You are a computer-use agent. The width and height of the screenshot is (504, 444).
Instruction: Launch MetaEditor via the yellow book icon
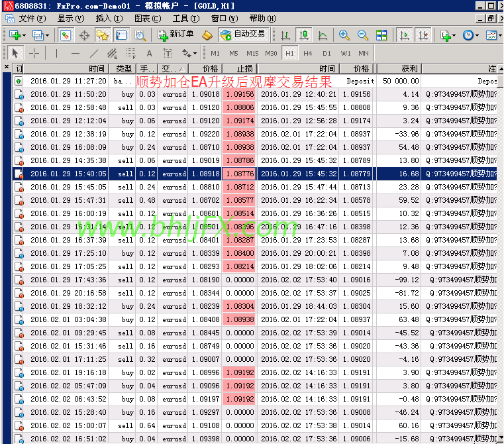(x=207, y=35)
